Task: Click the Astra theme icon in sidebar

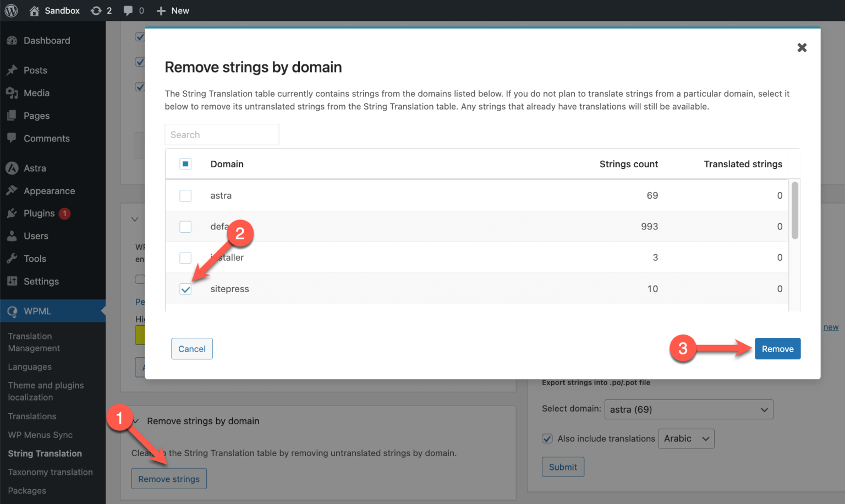Action: click(x=12, y=168)
